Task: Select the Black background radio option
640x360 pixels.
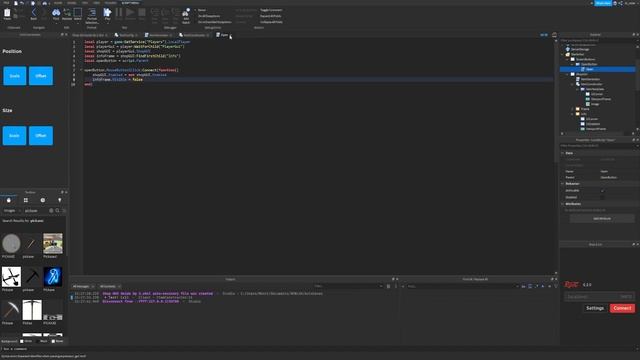Action: click(37, 341)
